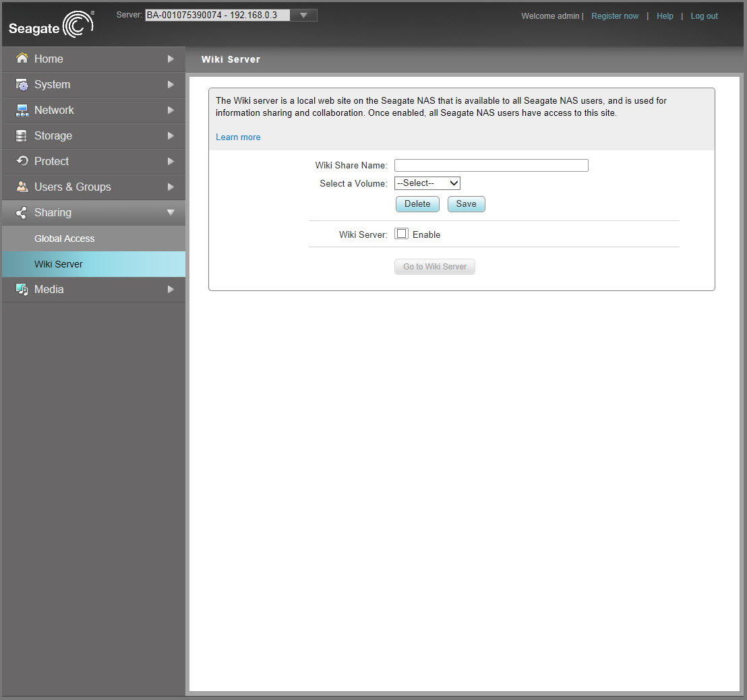Collapse the Sharing menu arrow

(x=171, y=212)
